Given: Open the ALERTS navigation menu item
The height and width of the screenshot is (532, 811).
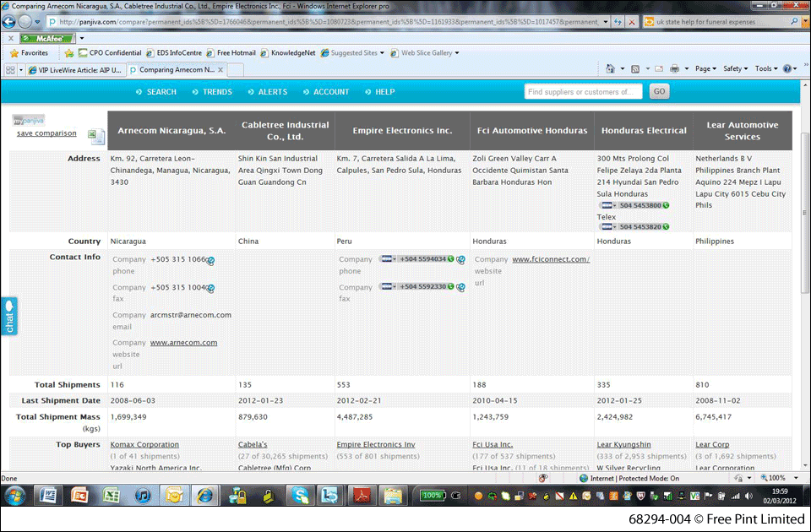Looking at the screenshot, I should [x=267, y=92].
